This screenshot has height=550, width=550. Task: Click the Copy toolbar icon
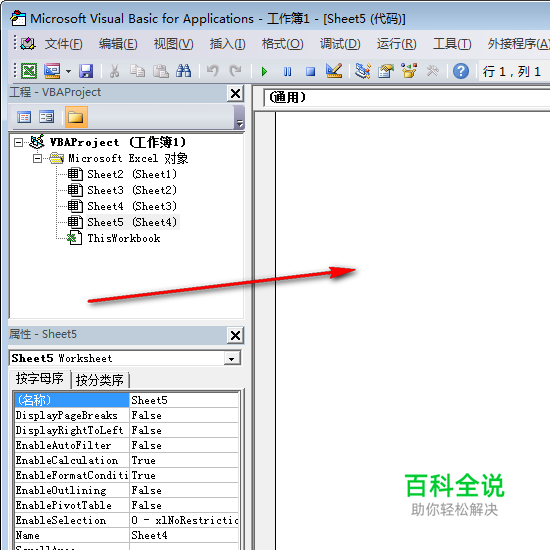(137, 71)
